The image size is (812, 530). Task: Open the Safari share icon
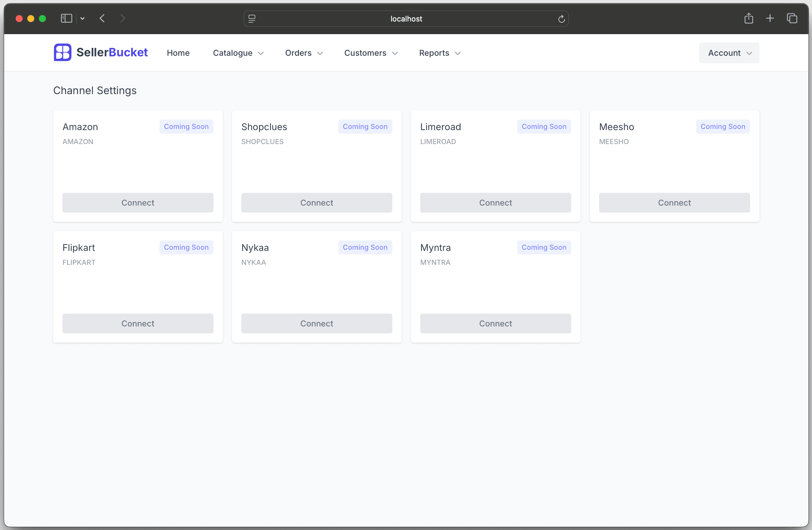tap(748, 18)
